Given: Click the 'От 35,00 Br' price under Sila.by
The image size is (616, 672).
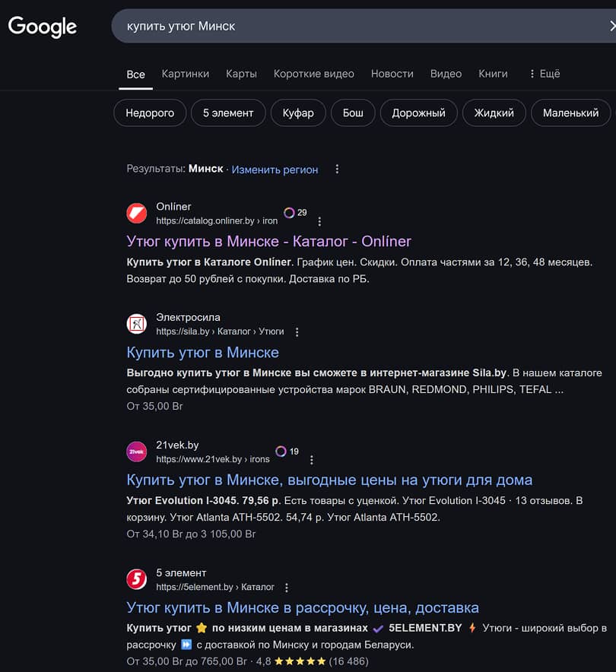Looking at the screenshot, I should 154,406.
